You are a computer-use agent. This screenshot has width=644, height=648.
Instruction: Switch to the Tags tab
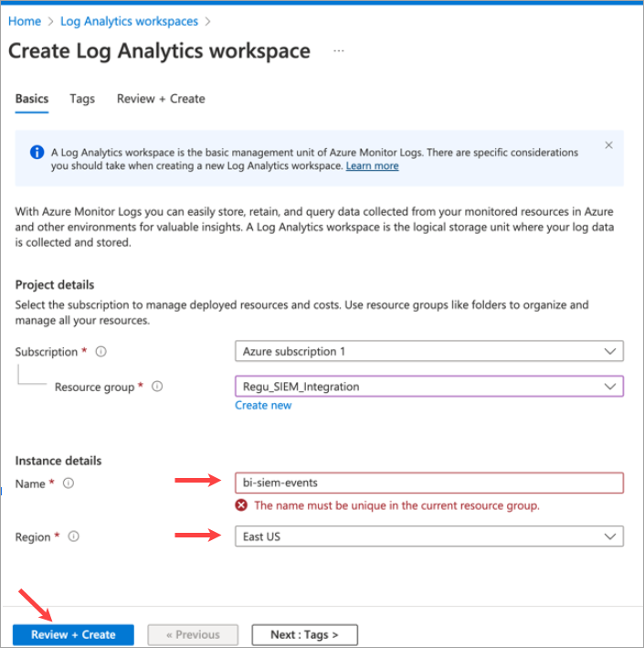tap(82, 99)
